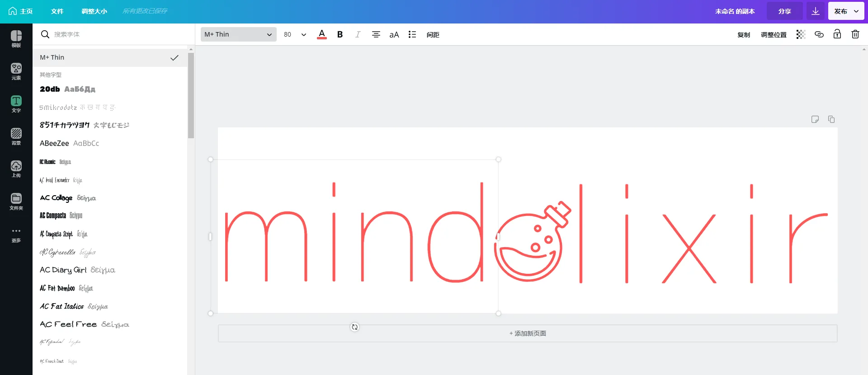
Task: Click the font list scrollbar thumb
Action: [191, 95]
